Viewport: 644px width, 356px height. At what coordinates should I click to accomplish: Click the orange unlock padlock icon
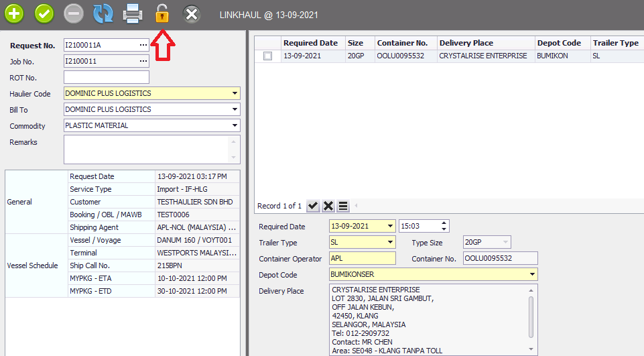(x=162, y=13)
